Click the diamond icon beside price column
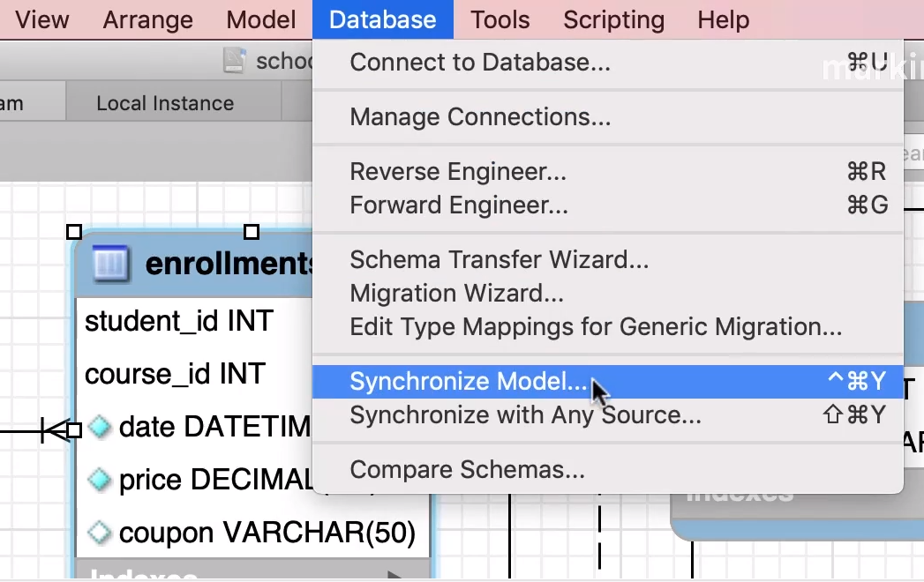 click(101, 481)
